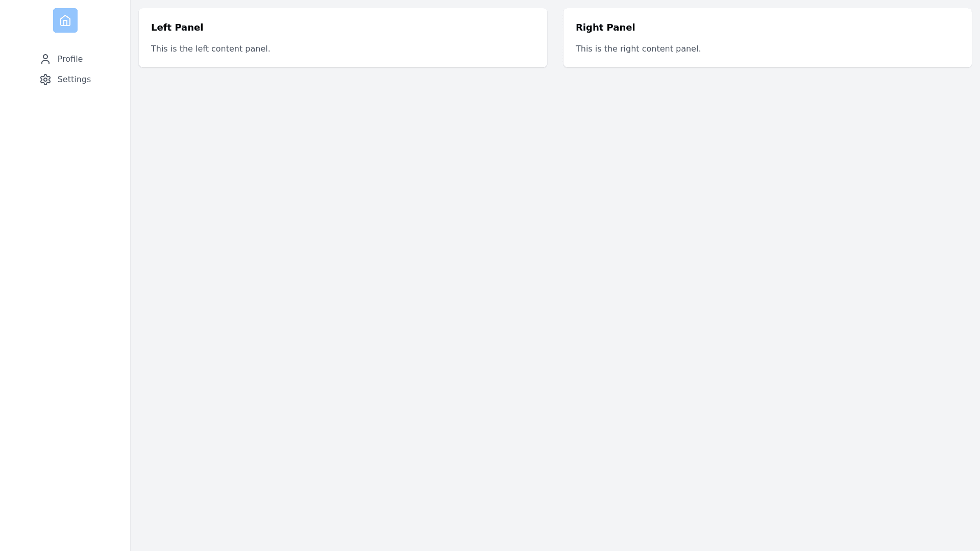Click the left content panel description text
The image size is (980, 551).
210,49
